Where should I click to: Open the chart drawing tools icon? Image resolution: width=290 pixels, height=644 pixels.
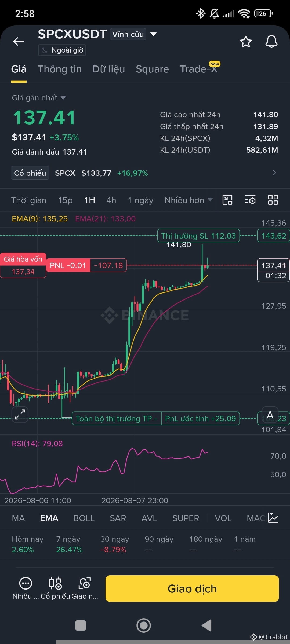coord(227,200)
